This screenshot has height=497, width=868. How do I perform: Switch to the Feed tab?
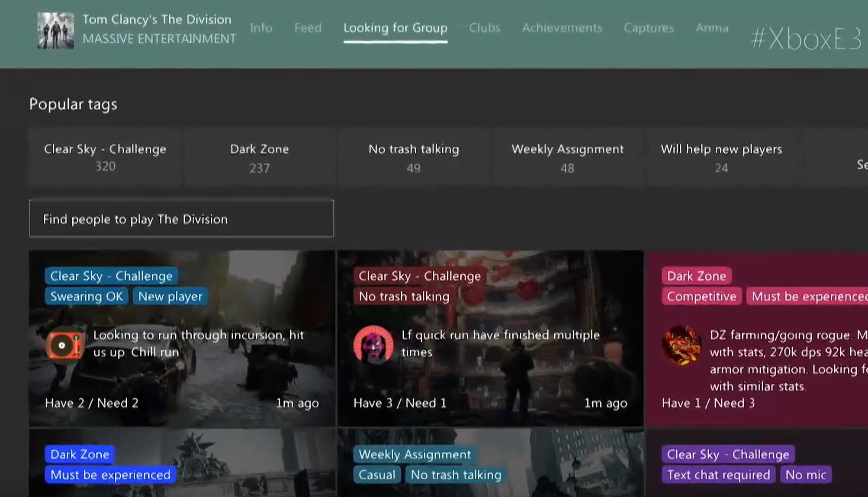(x=308, y=28)
